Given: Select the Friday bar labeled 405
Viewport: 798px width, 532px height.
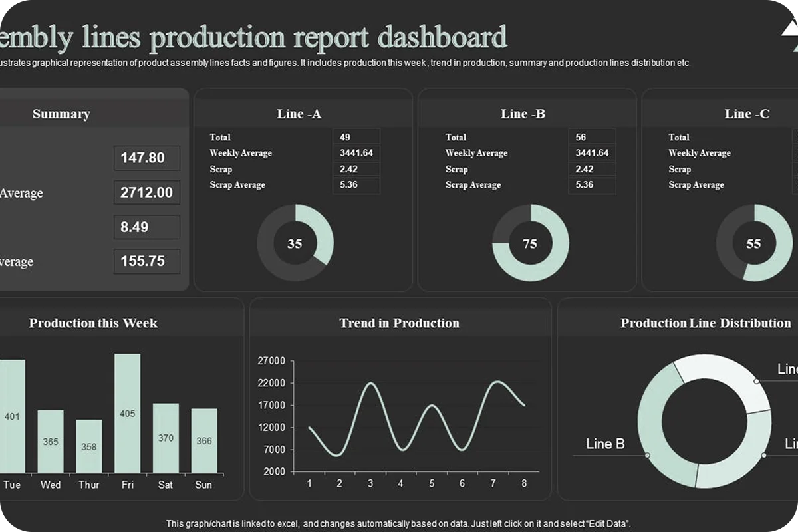Looking at the screenshot, I should (x=128, y=413).
